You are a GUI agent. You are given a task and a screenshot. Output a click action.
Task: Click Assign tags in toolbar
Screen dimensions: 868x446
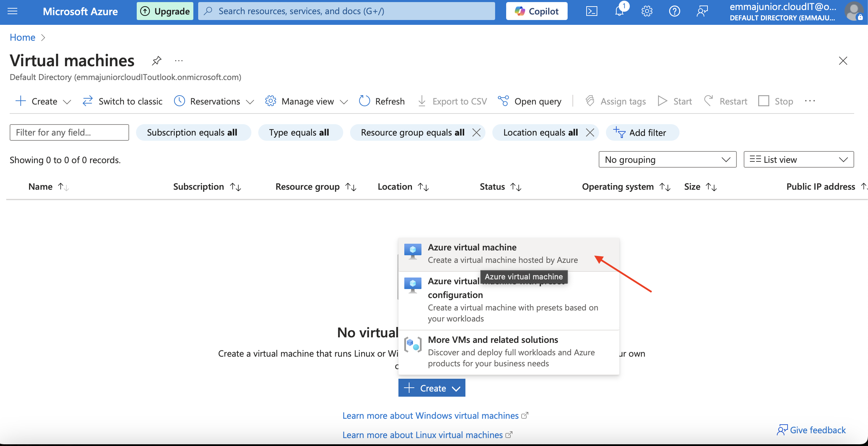pos(616,101)
